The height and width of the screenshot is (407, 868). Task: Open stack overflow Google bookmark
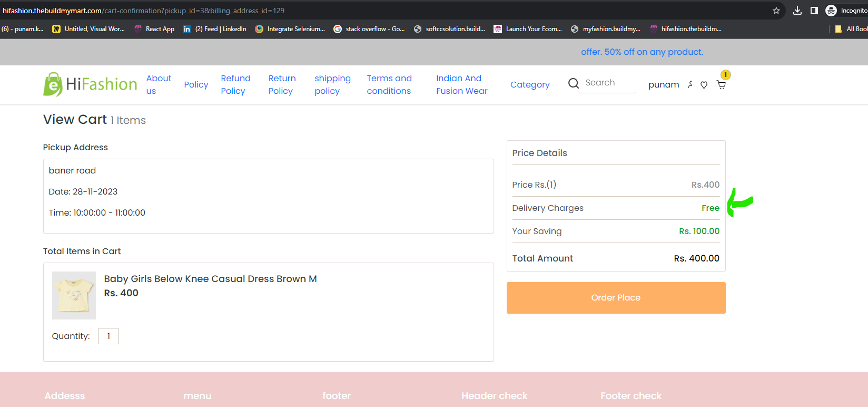[369, 29]
